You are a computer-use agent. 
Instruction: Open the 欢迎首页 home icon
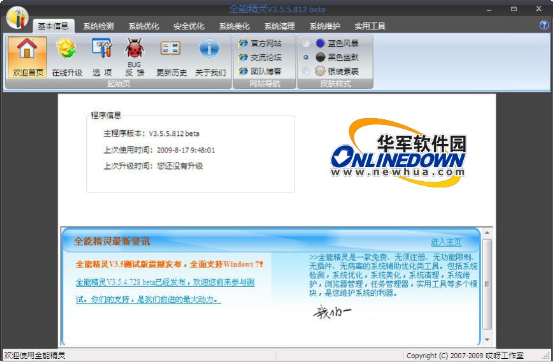pyautogui.click(x=27, y=57)
